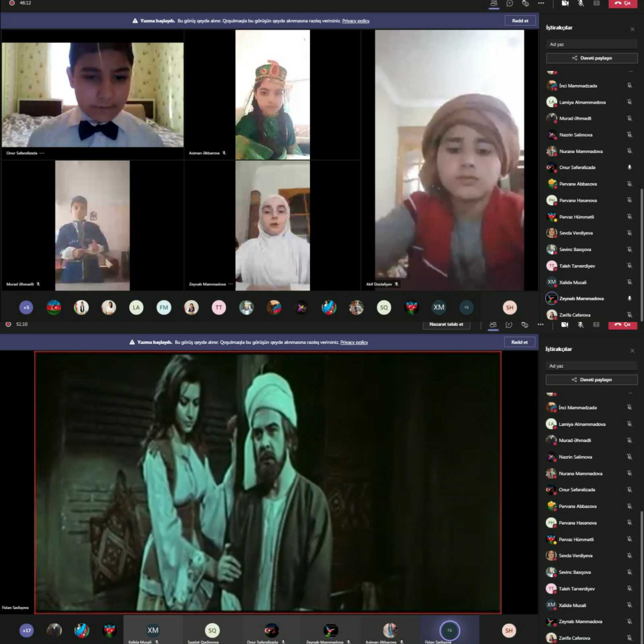644x644 pixels.
Task: Open Privacy policy link in 51:10 banner
Action: coord(354,342)
